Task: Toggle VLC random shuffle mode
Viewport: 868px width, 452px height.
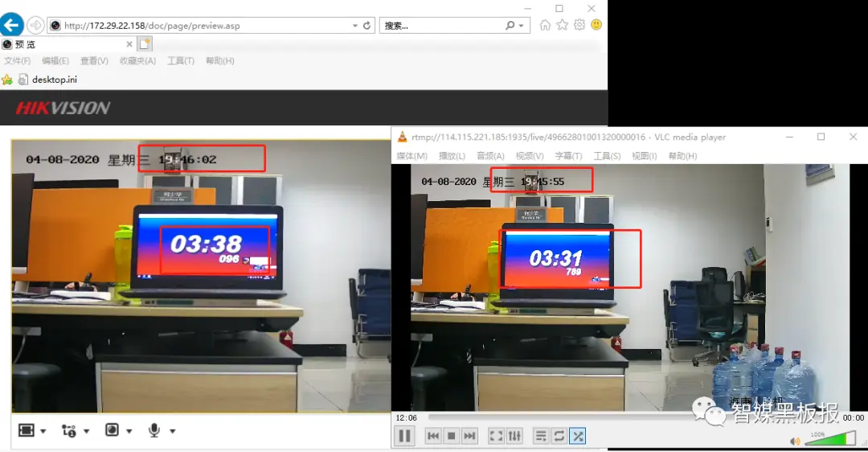Action: click(577, 436)
